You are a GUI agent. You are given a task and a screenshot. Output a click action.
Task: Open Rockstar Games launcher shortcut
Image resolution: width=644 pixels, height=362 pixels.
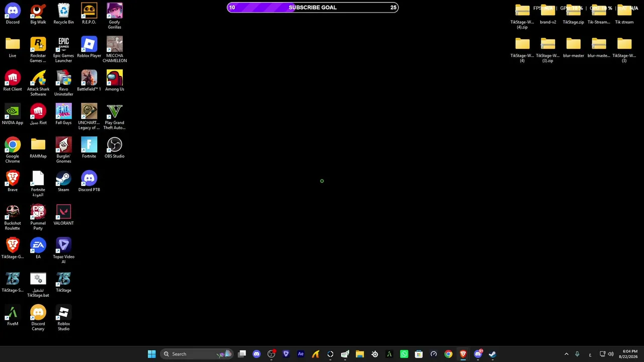click(38, 50)
